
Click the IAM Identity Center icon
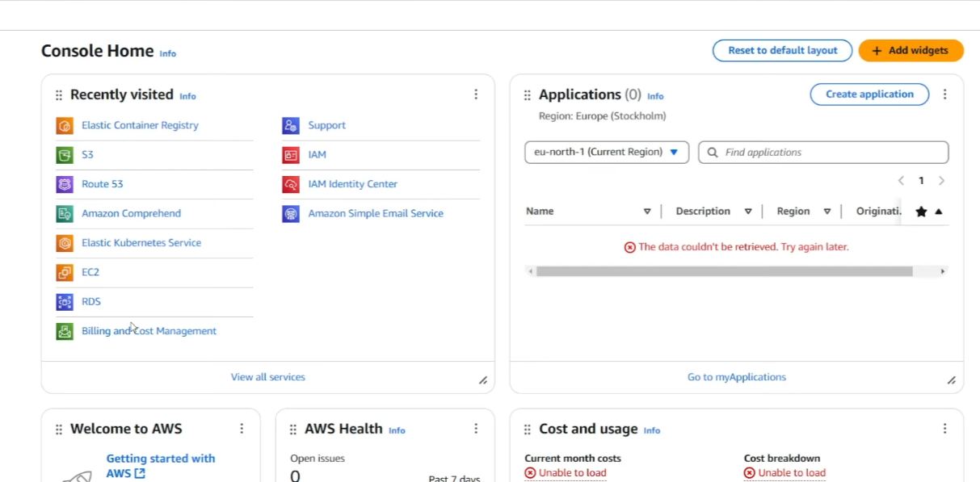291,184
